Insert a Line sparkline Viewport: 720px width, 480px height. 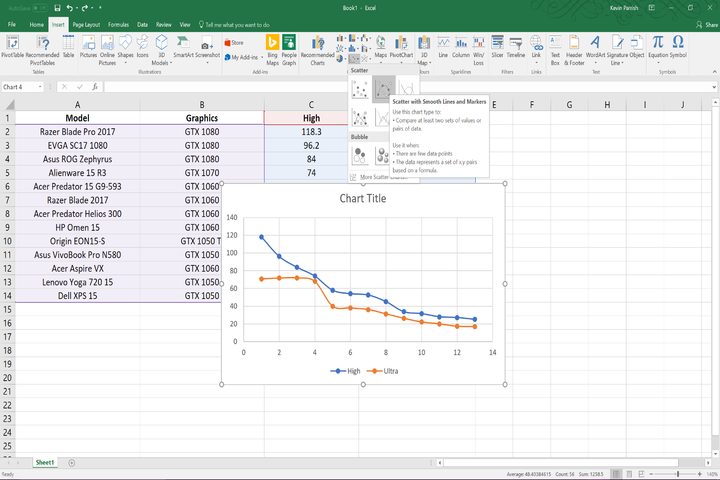pyautogui.click(x=443, y=47)
